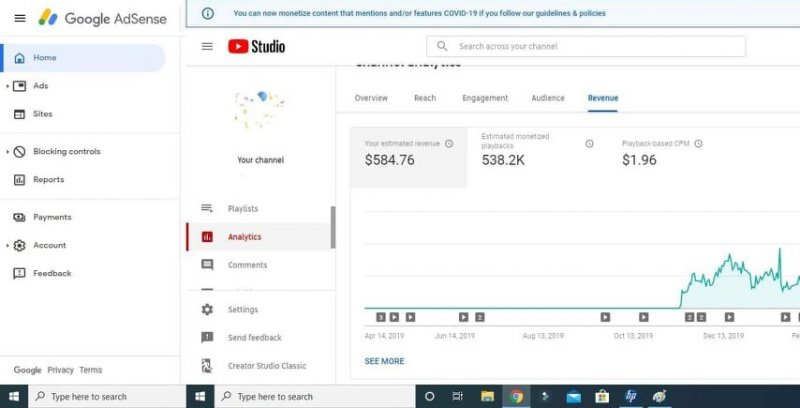Viewport: 800px width, 408px height.
Task: Switch to the Audience tab
Action: point(548,98)
